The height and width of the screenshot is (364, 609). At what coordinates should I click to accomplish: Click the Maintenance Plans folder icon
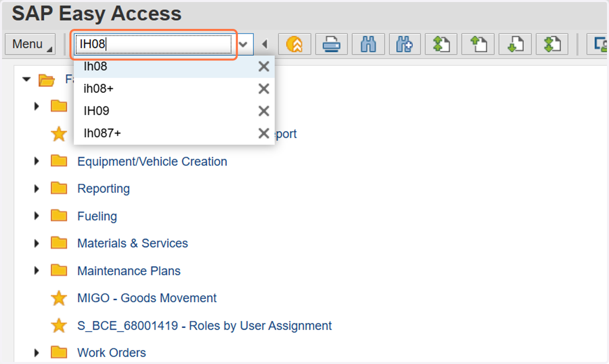[59, 270]
